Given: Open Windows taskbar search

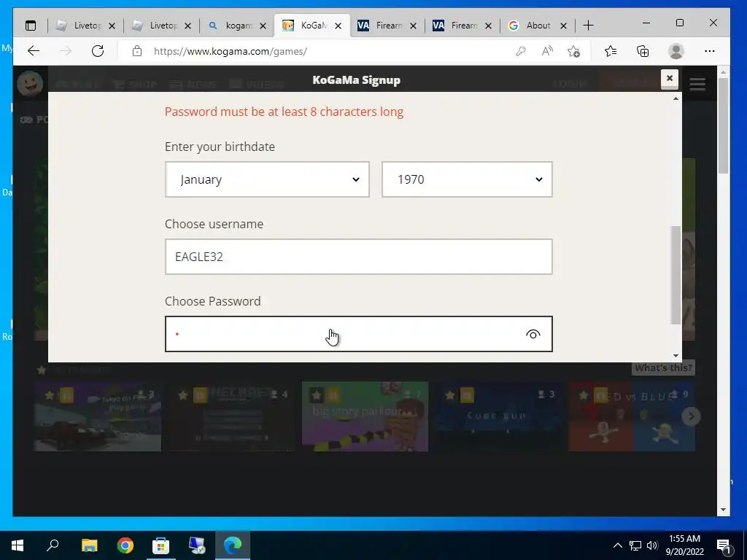Looking at the screenshot, I should [53, 545].
